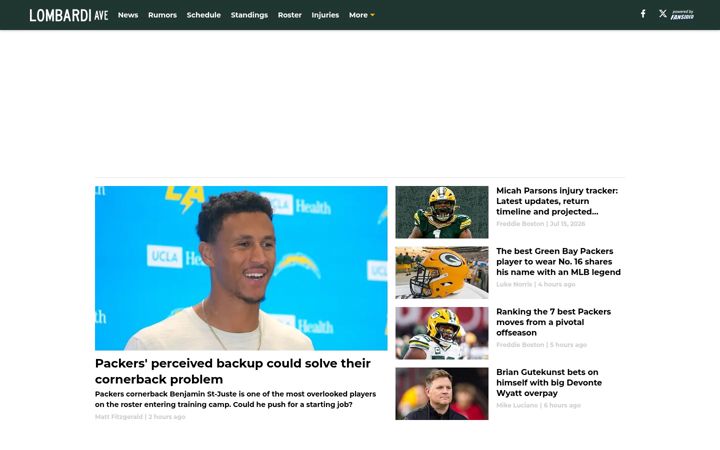
Task: Click summary text about Benjamin St-Juste
Action: pyautogui.click(x=236, y=399)
